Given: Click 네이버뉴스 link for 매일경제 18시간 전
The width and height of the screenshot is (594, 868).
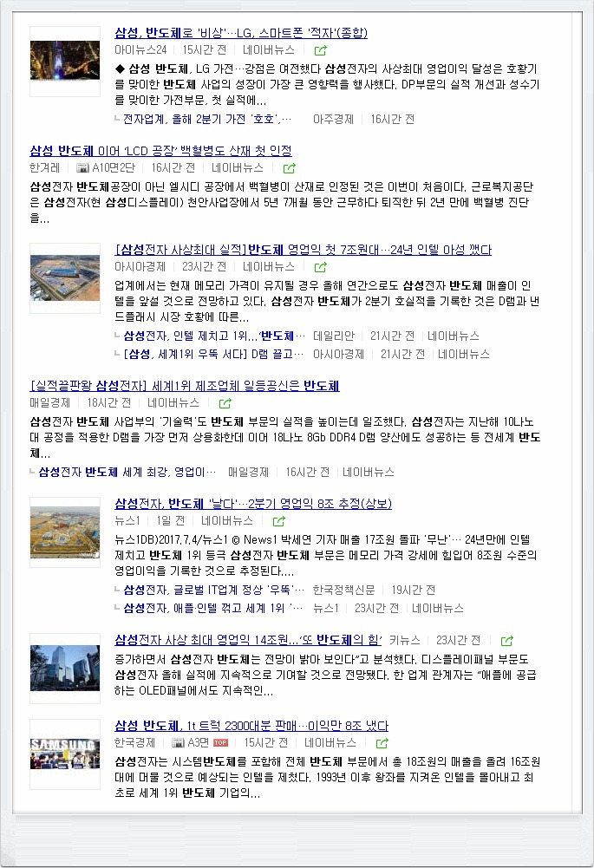Looking at the screenshot, I should (173, 403).
